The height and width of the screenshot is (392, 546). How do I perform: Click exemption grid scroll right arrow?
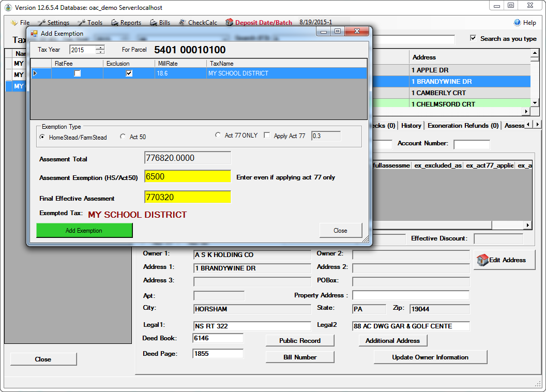tap(528, 225)
